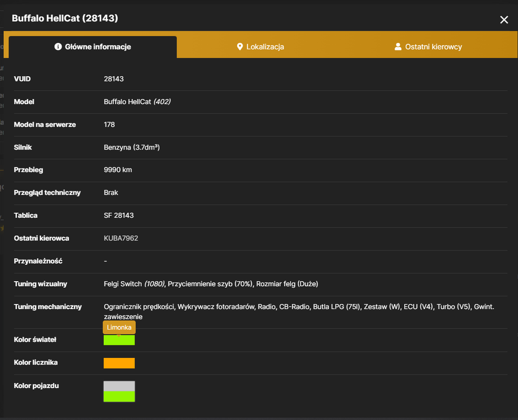Open last driver KUBA7962 profile
The height and width of the screenshot is (420, 518).
(121, 238)
